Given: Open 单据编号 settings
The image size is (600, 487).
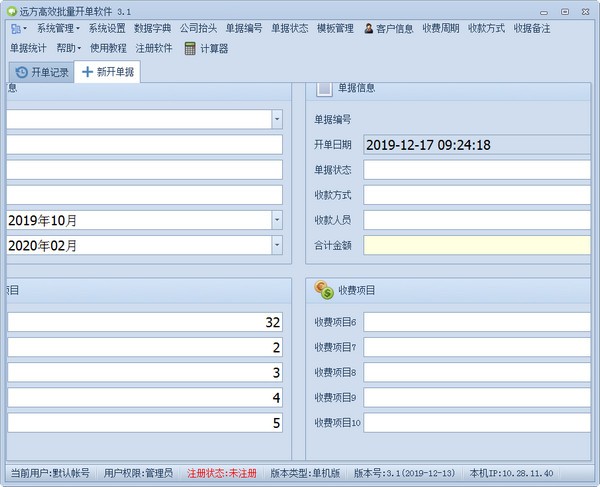Looking at the screenshot, I should 244,28.
